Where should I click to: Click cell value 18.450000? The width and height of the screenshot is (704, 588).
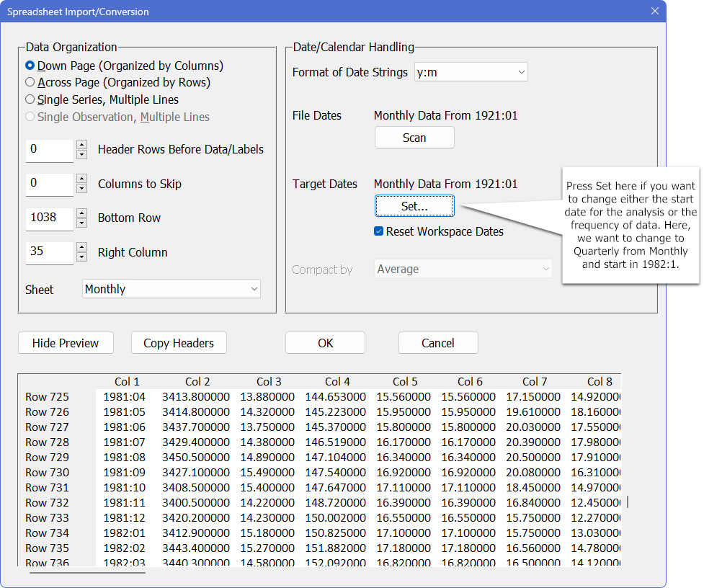coord(533,487)
